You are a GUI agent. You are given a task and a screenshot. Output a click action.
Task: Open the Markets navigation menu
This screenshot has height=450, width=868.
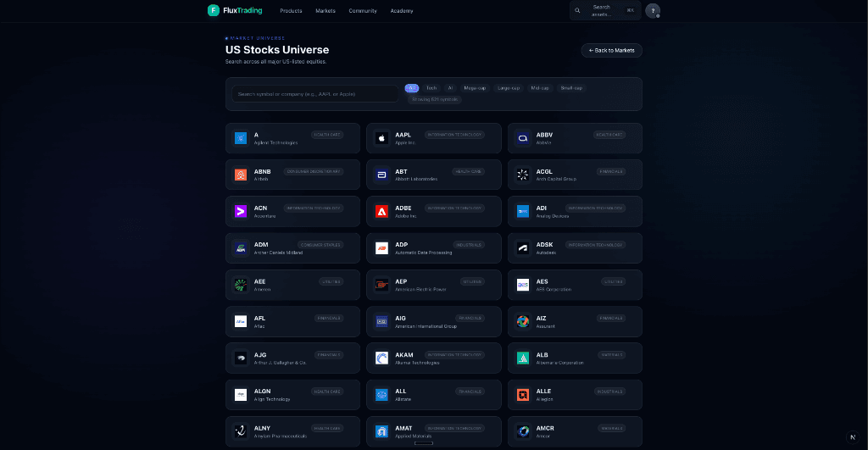[325, 11]
